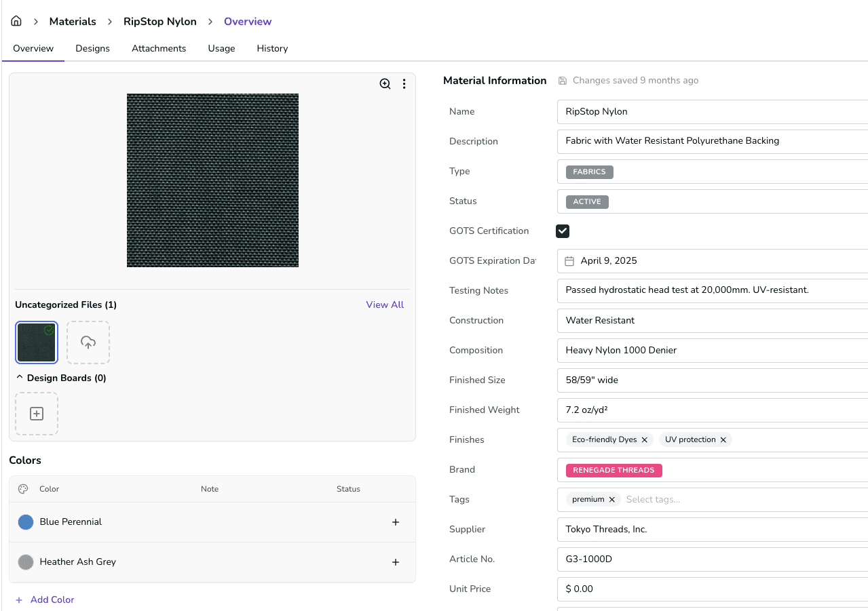Remove the premium tag
868x611 pixels.
click(611, 500)
